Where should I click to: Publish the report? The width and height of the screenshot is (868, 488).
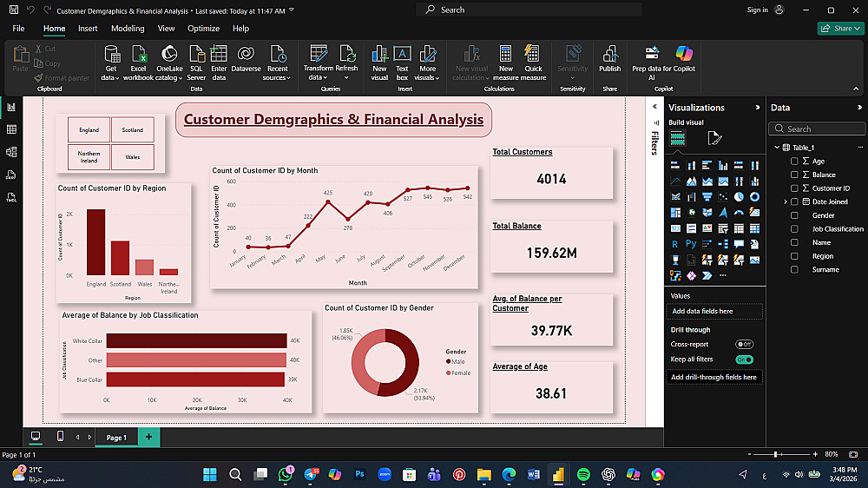609,59
